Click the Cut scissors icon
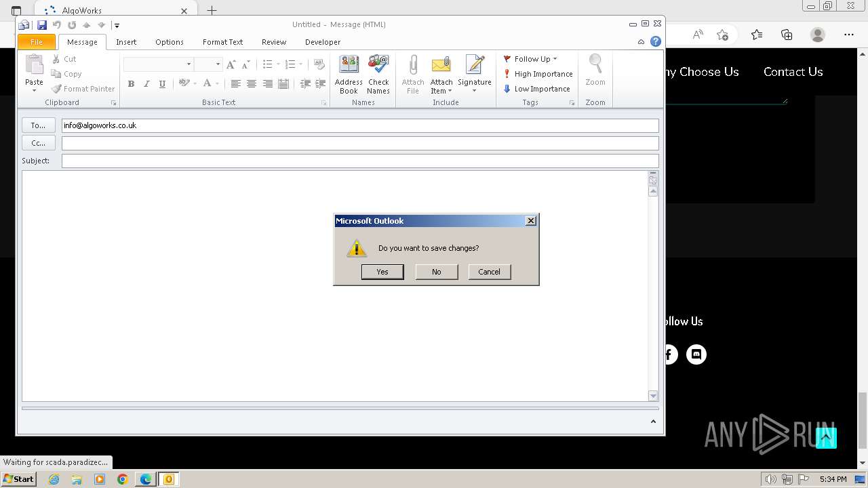This screenshot has height=488, width=868. coord(56,59)
